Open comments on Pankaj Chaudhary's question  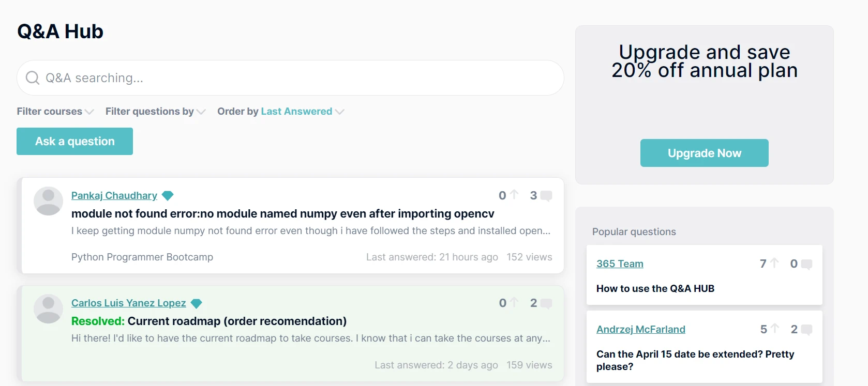[546, 196]
